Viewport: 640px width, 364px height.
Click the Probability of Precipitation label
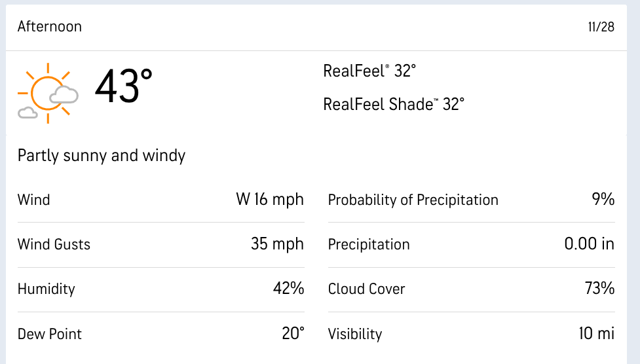click(413, 200)
